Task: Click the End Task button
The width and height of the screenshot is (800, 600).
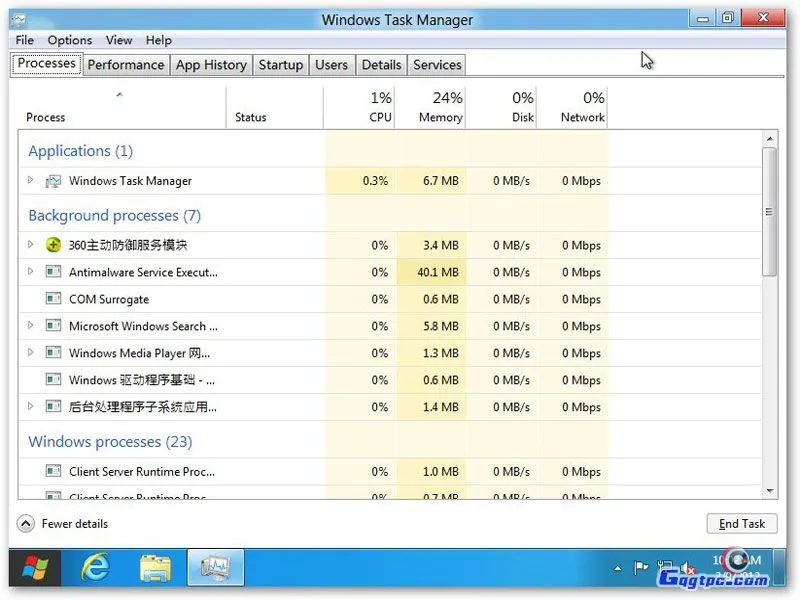Action: pyautogui.click(x=741, y=523)
